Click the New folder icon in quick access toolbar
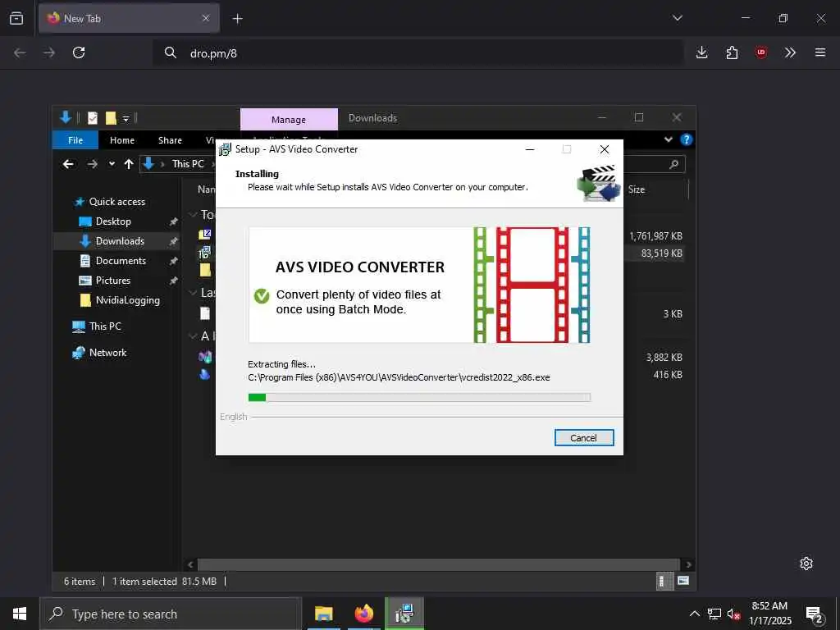Screen dimensions: 840x630 pos(111,118)
